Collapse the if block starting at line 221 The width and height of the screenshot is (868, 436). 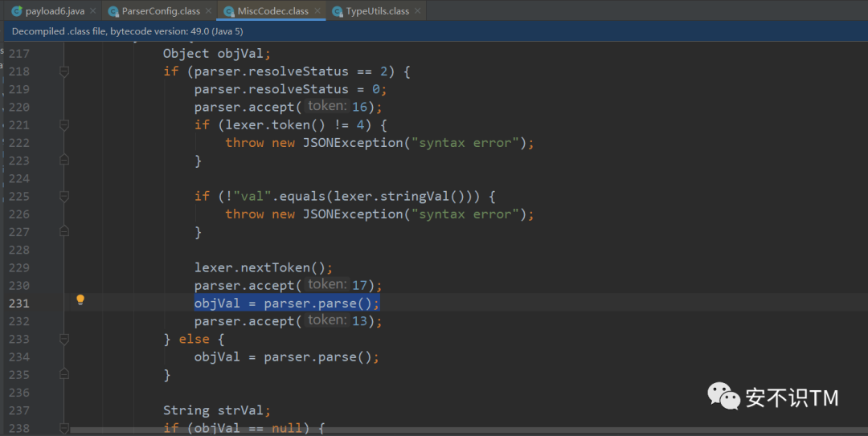click(64, 125)
